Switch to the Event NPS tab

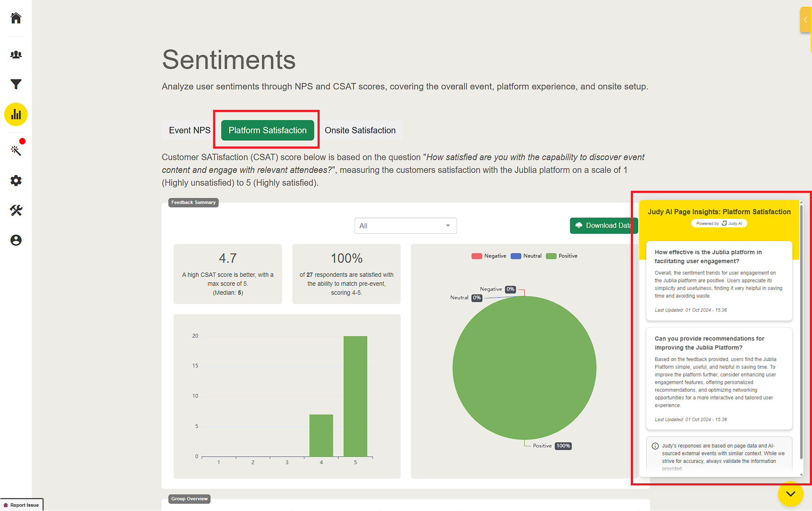pyautogui.click(x=190, y=130)
